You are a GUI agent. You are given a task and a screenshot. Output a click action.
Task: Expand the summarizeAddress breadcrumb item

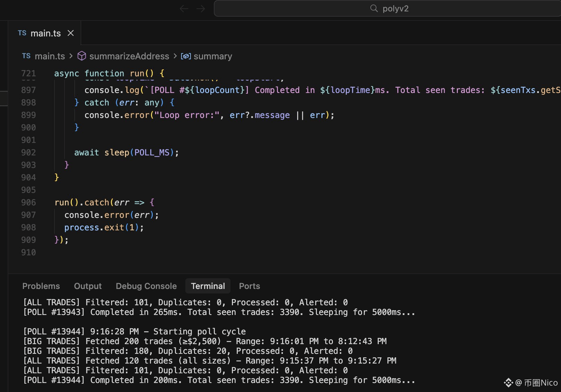(129, 56)
